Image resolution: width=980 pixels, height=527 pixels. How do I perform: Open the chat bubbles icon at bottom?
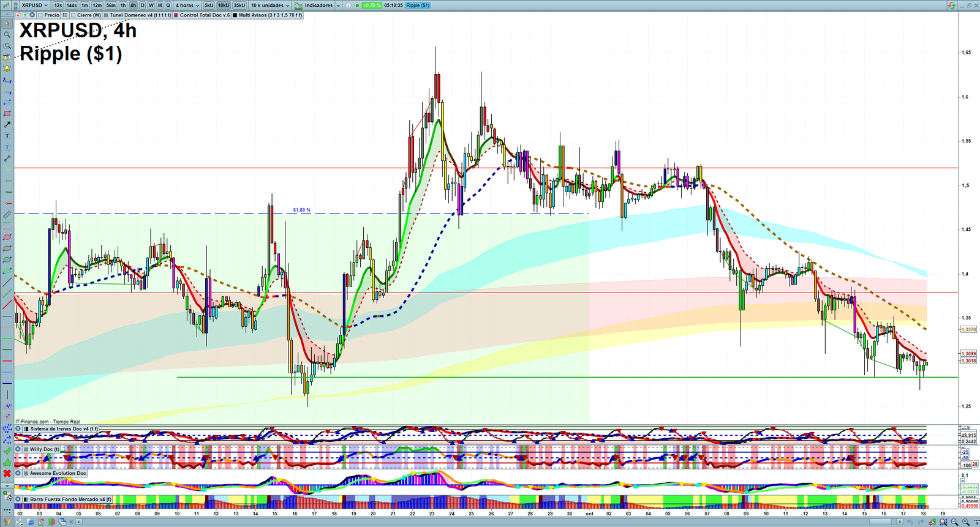pyautogui.click(x=30, y=522)
